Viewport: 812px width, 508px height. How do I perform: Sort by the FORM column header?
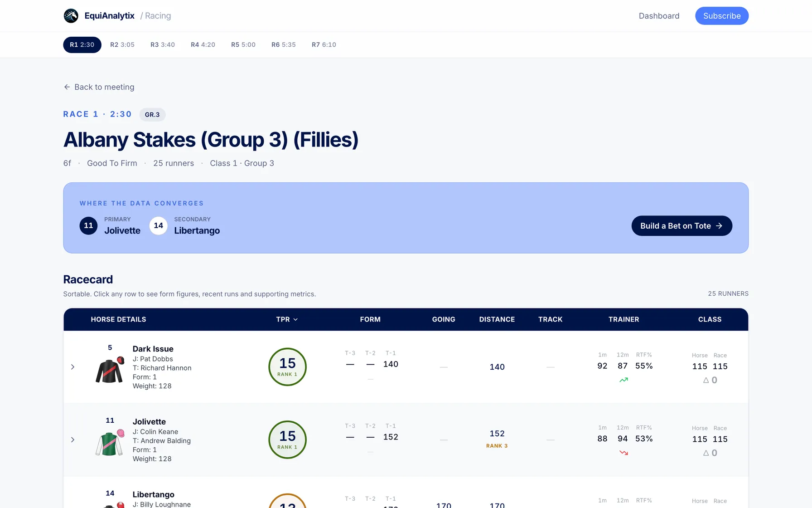click(370, 319)
